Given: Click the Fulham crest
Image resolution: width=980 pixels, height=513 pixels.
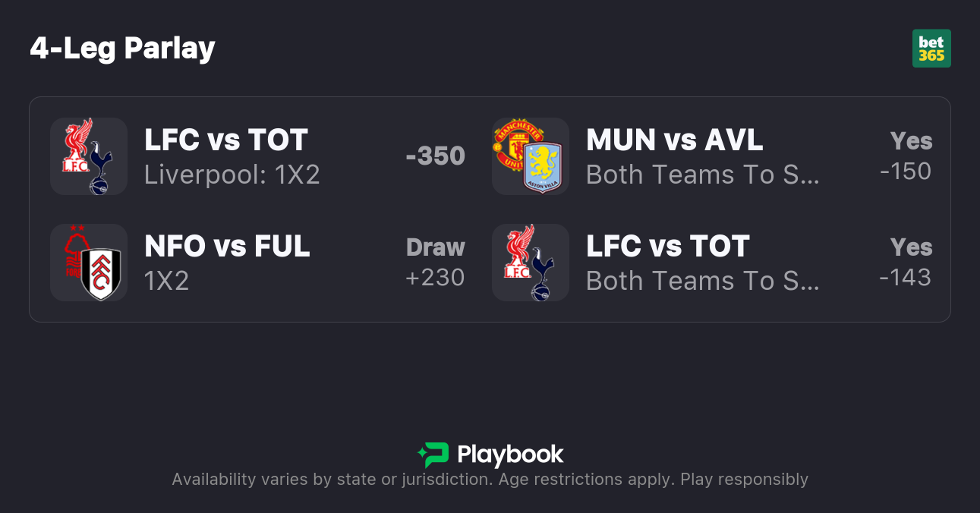Looking at the screenshot, I should click(101, 275).
